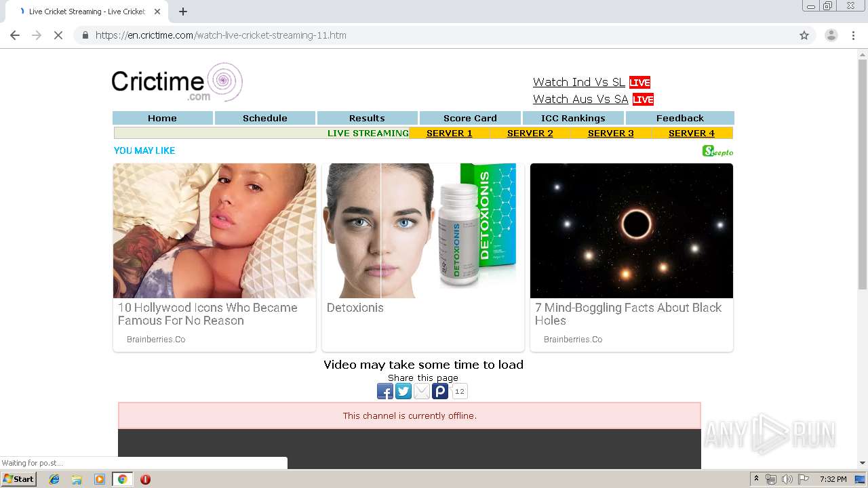The image size is (868, 488).
Task: Open the Home menu item
Action: click(162, 118)
